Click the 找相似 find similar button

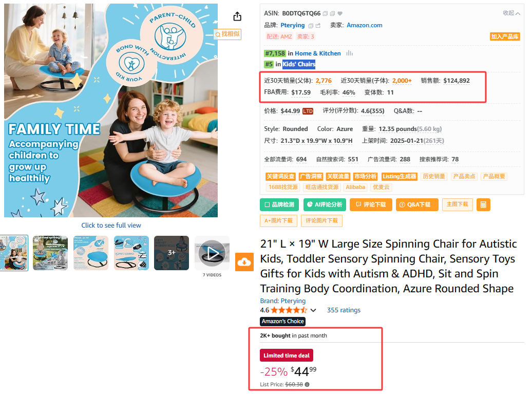227,34
